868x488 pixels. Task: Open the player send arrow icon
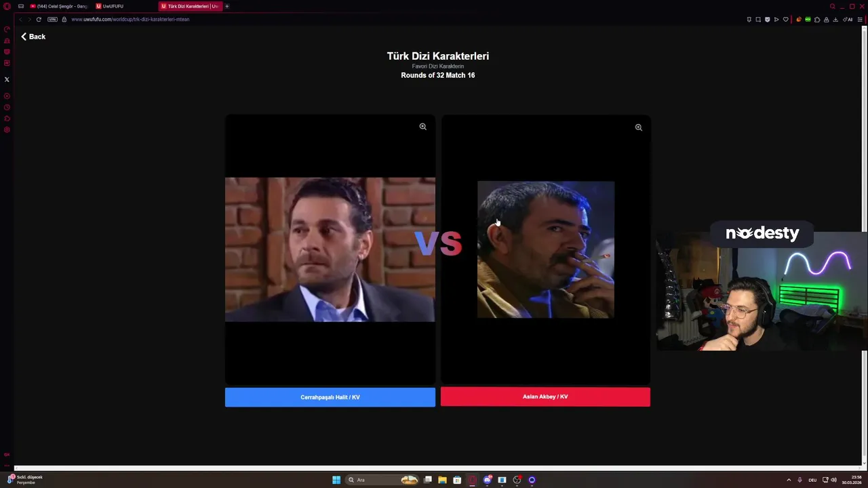tap(776, 20)
